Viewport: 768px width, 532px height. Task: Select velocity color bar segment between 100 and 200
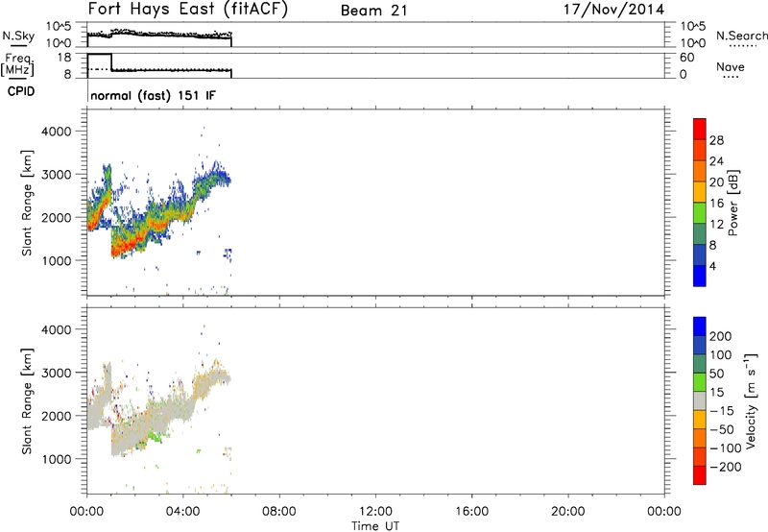(700, 345)
